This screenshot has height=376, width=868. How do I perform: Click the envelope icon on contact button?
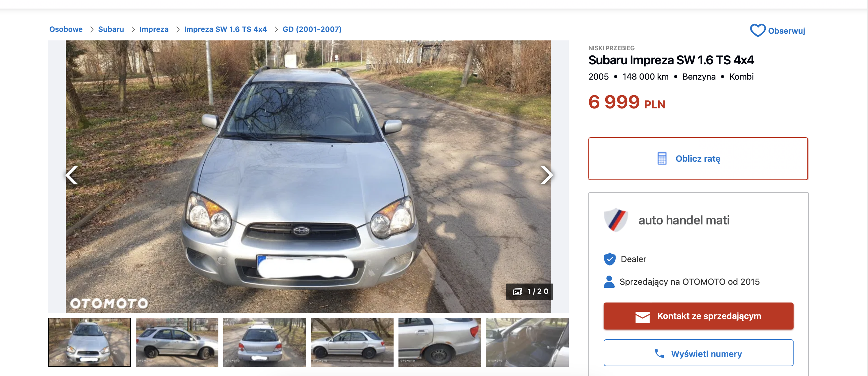pyautogui.click(x=642, y=316)
